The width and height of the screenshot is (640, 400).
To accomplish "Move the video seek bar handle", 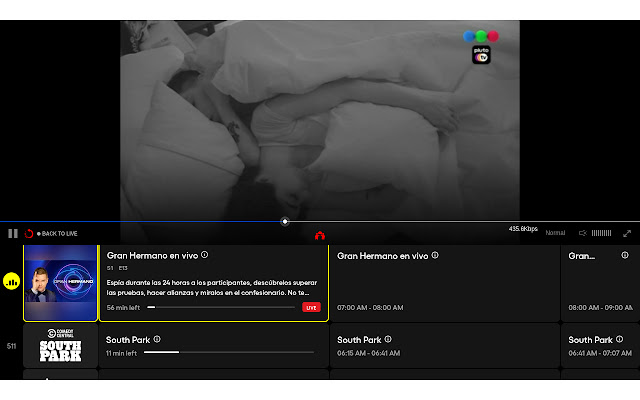I will coord(285,222).
